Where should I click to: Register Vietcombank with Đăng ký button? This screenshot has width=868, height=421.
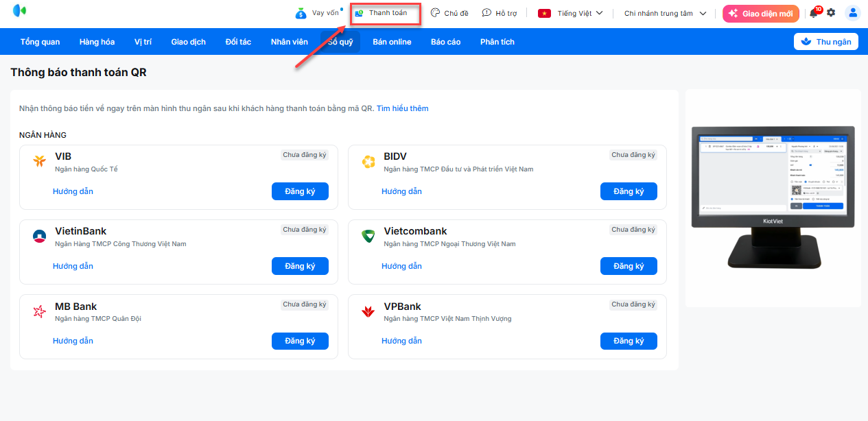click(629, 266)
